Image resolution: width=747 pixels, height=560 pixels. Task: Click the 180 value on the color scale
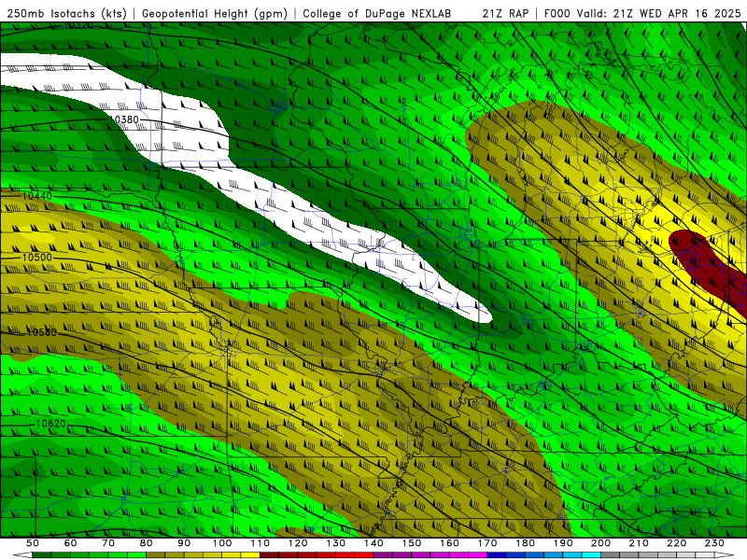(x=525, y=543)
